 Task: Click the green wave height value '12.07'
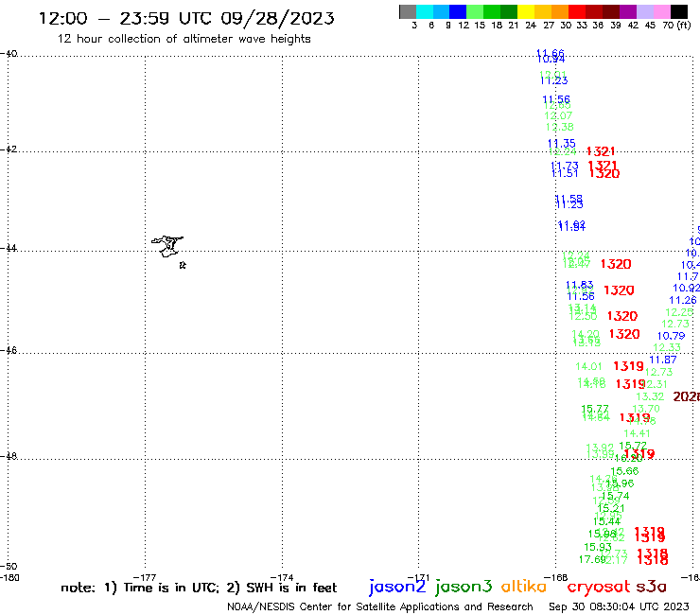point(558,115)
